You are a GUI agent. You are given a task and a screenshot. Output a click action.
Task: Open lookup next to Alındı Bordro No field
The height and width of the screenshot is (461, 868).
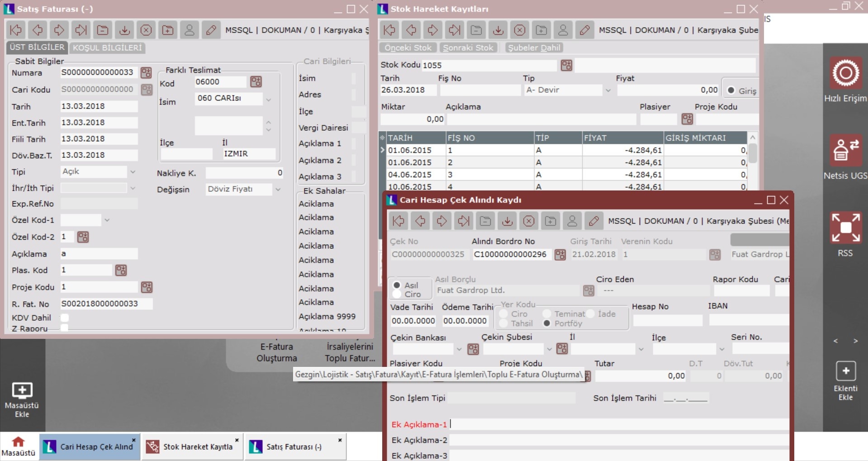coord(560,255)
